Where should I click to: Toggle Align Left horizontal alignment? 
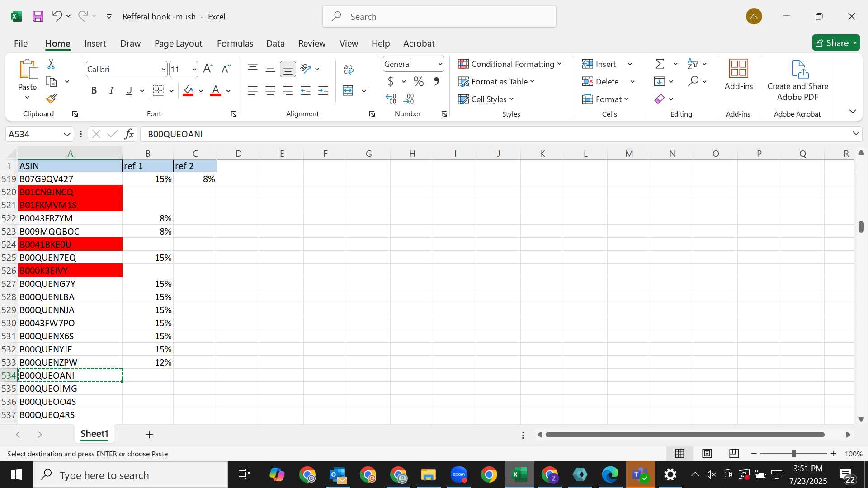(x=253, y=91)
